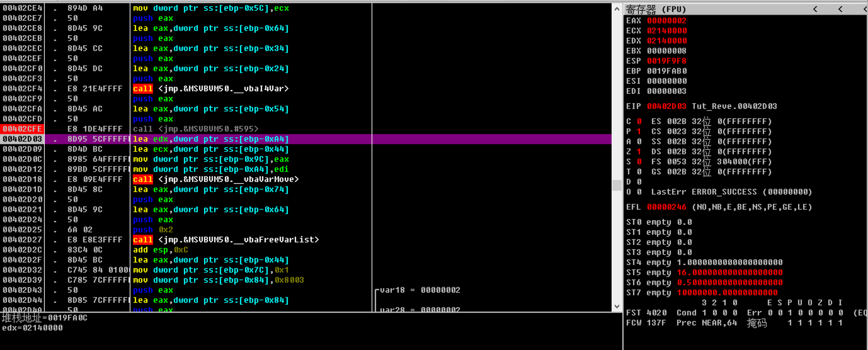Select the call __vbaVarMove instruction
Screen dimensions: 868x350
coord(216,179)
